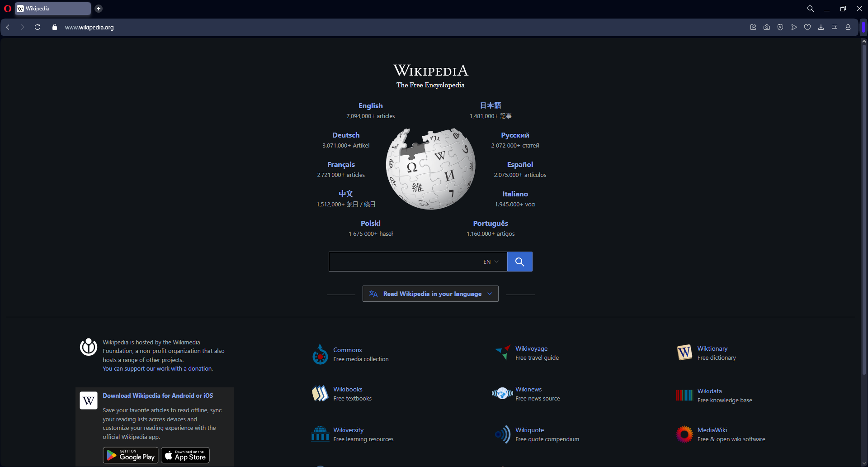Click the Wikimedia Foundation logo
This screenshot has height=467, width=868.
coord(89,347)
